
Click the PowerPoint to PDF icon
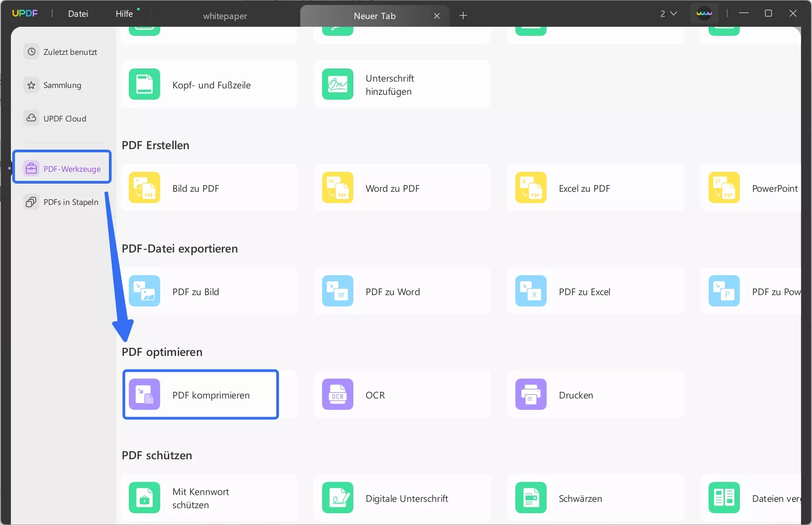point(724,187)
